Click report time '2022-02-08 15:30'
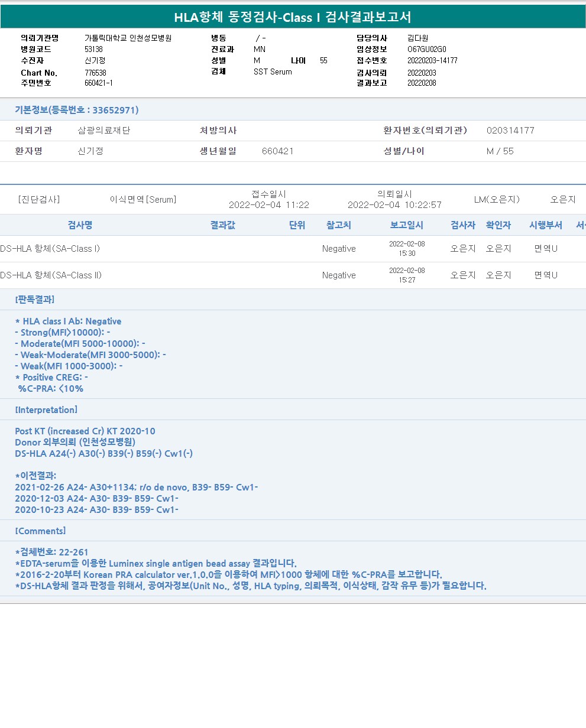The width and height of the screenshot is (586, 728). (x=407, y=249)
